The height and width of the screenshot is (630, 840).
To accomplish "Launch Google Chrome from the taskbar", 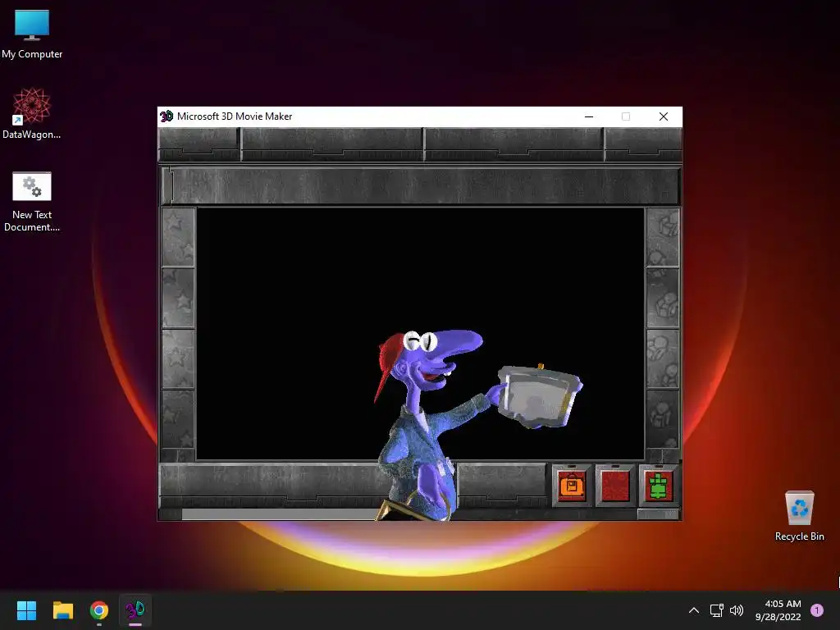I will pos(99,610).
